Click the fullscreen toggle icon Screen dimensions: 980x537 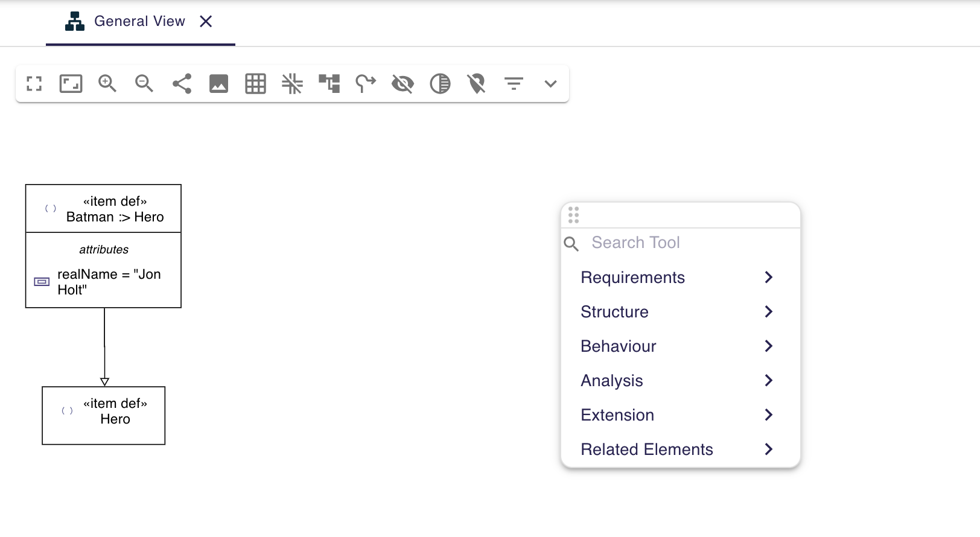coord(34,83)
